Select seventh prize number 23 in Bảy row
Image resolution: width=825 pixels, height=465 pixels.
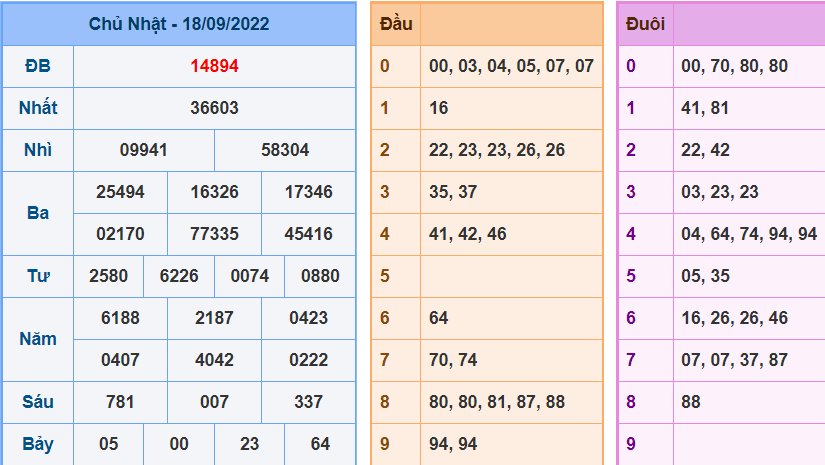pyautogui.click(x=250, y=444)
